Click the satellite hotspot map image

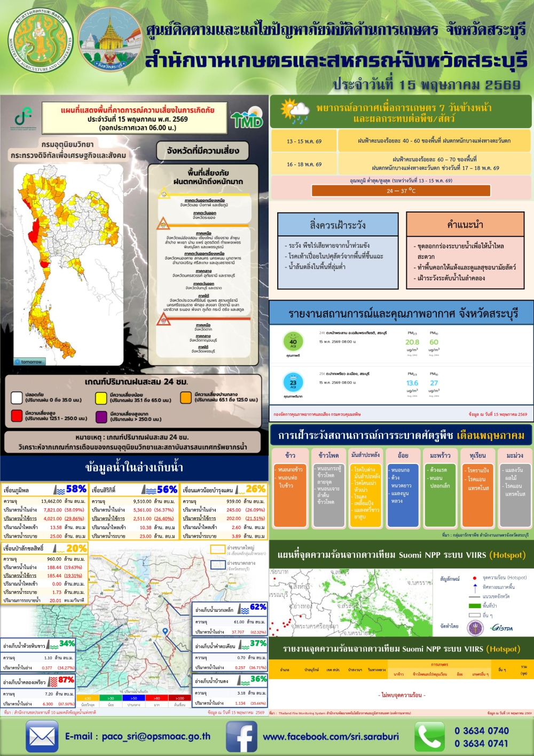(351, 602)
